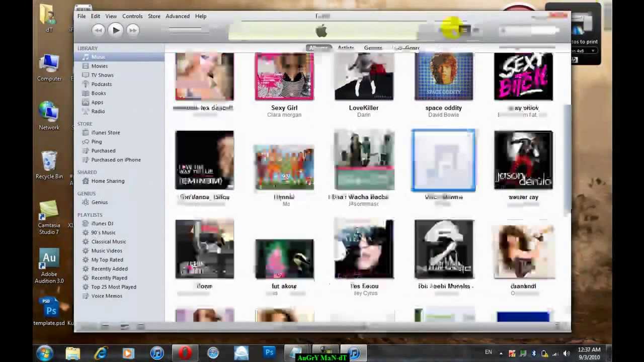Open Photoshop from the taskbar

point(269,353)
